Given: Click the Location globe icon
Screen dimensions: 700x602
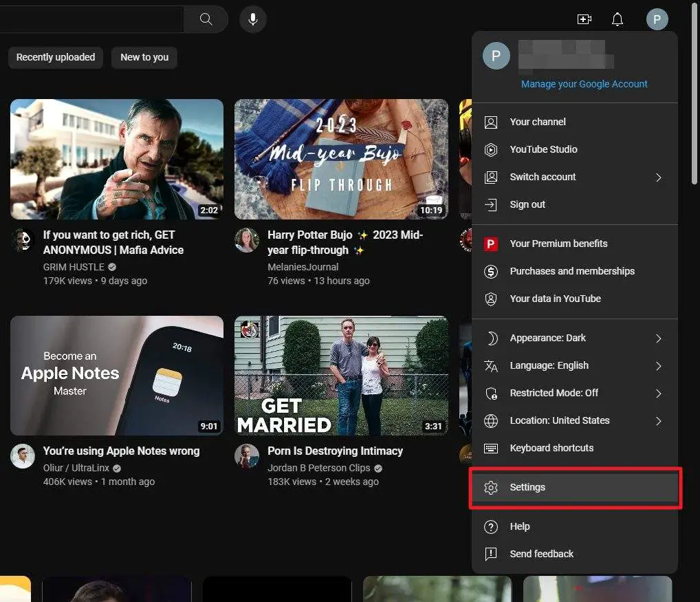Looking at the screenshot, I should coord(491,420).
